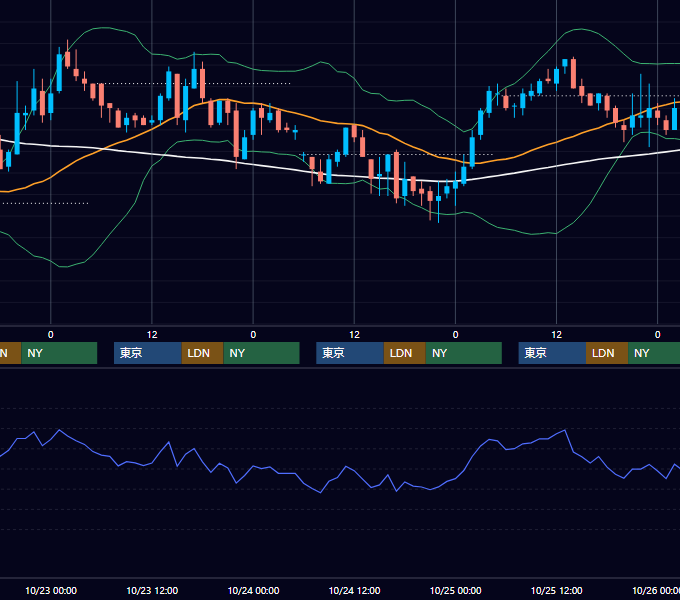Click the 10/24 12:00 date label
The height and width of the screenshot is (600, 680).
coord(354,590)
